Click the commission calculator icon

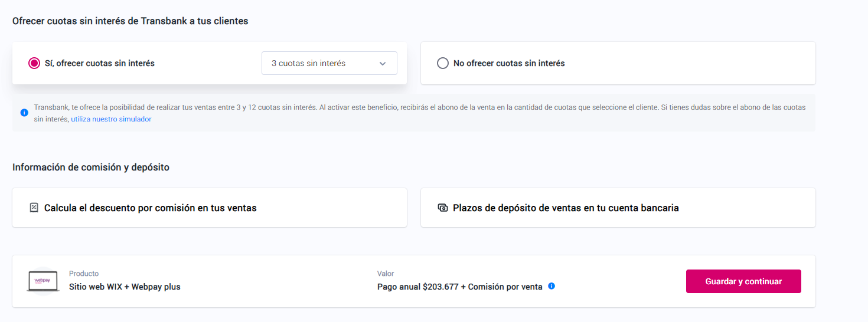click(x=34, y=208)
